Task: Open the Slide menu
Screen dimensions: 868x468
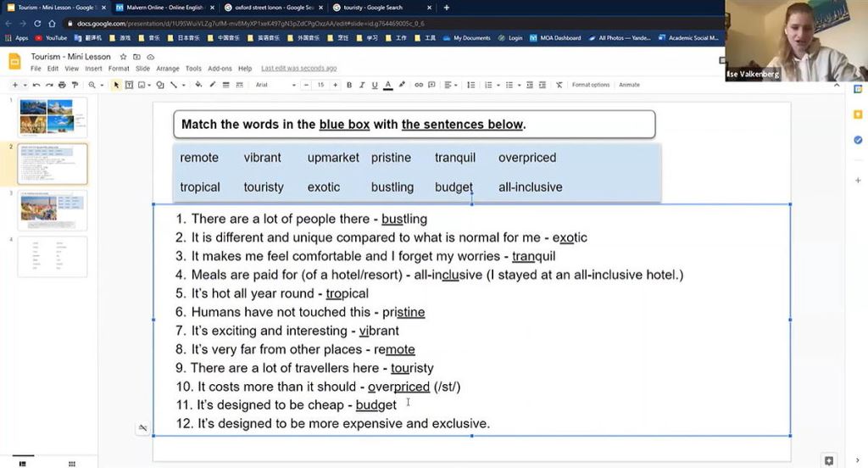Action: pos(142,69)
